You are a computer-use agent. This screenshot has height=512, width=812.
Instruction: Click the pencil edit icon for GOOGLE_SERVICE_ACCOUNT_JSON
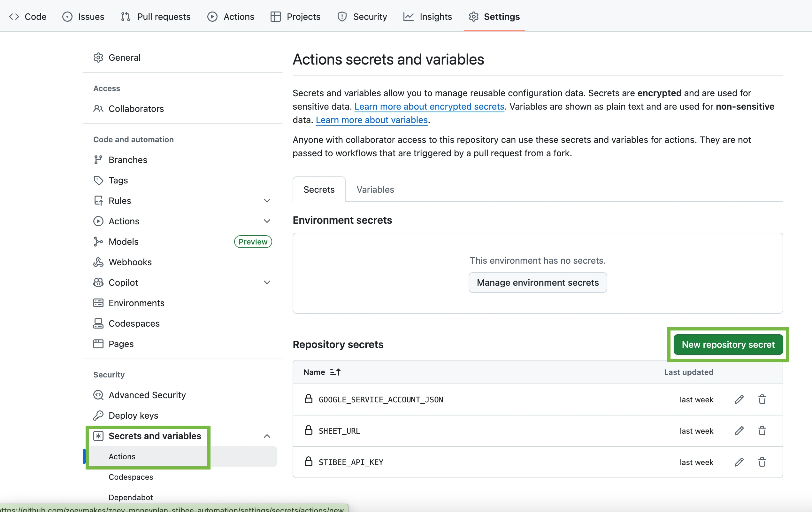739,400
